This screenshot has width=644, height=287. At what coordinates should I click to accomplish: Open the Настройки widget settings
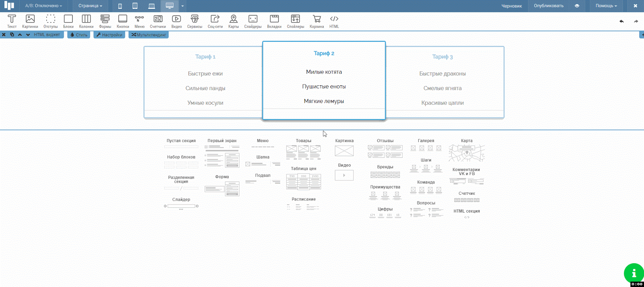coord(109,35)
